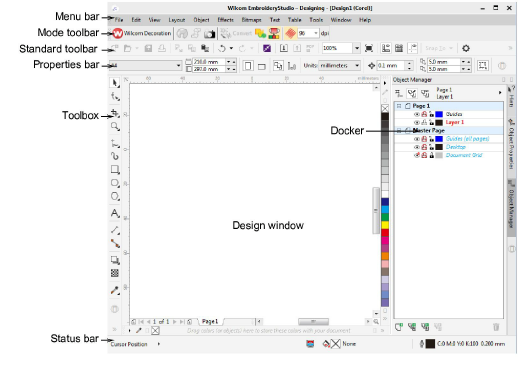This screenshot has height=368, width=518.
Task: Collapse the Page 1 tree node
Action: (x=399, y=106)
